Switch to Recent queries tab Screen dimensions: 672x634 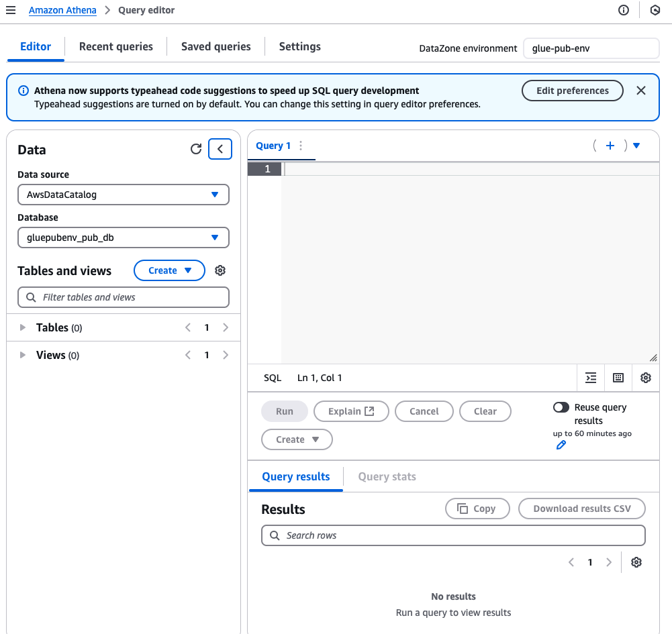coord(116,46)
